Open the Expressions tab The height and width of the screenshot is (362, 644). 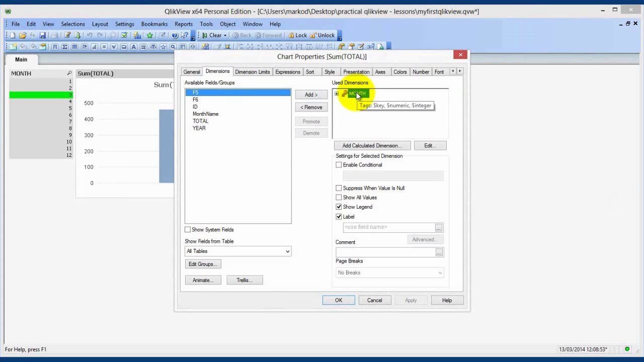pos(288,72)
